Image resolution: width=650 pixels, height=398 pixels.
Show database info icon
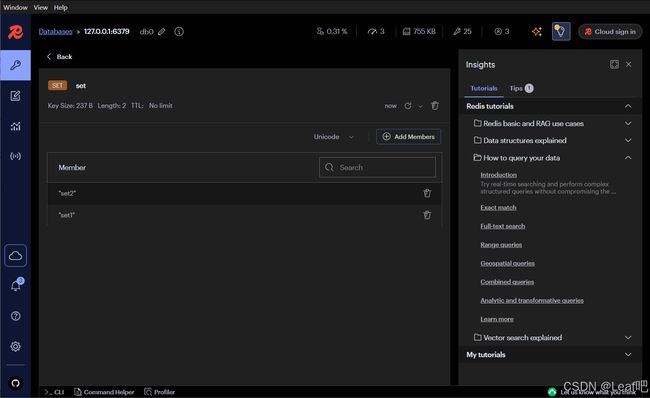click(x=179, y=32)
